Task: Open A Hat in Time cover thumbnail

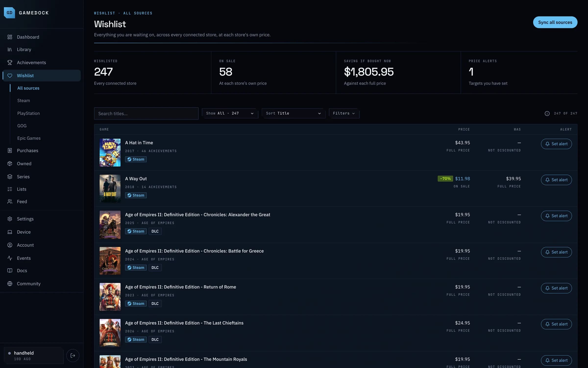Action: [110, 153]
